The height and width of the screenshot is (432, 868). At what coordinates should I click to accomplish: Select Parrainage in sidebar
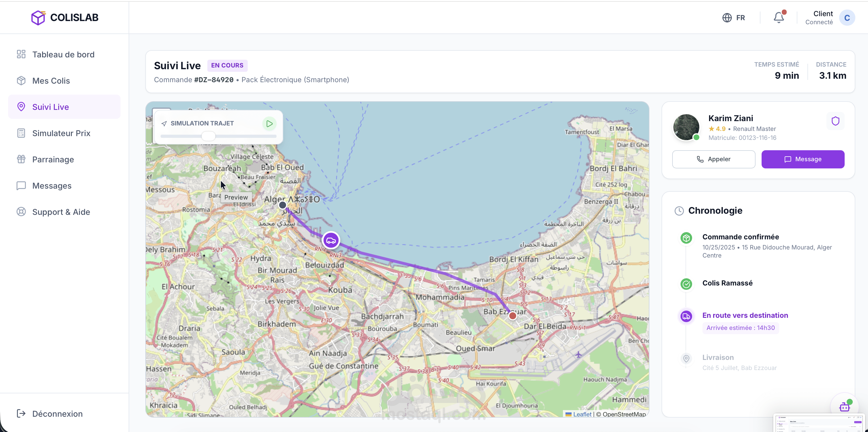53,159
